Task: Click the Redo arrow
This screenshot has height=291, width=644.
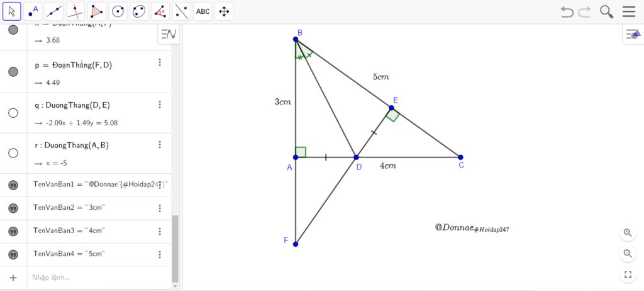Action: click(x=584, y=11)
